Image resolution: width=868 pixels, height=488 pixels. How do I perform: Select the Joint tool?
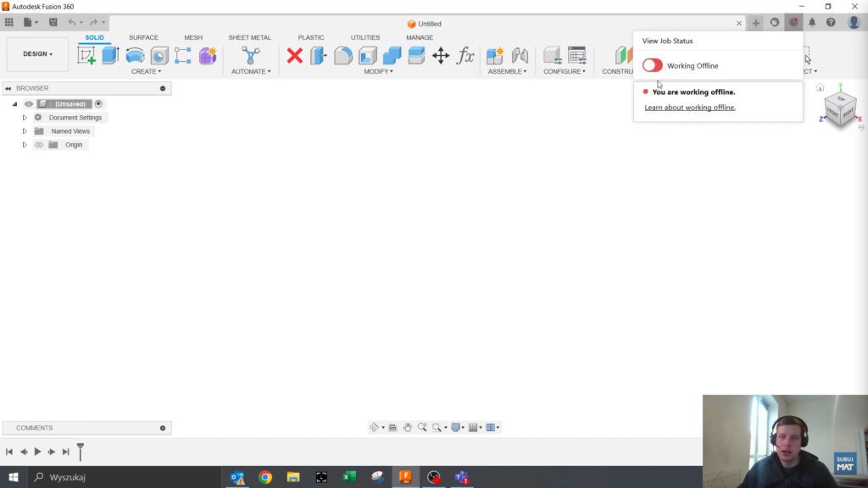pos(520,55)
